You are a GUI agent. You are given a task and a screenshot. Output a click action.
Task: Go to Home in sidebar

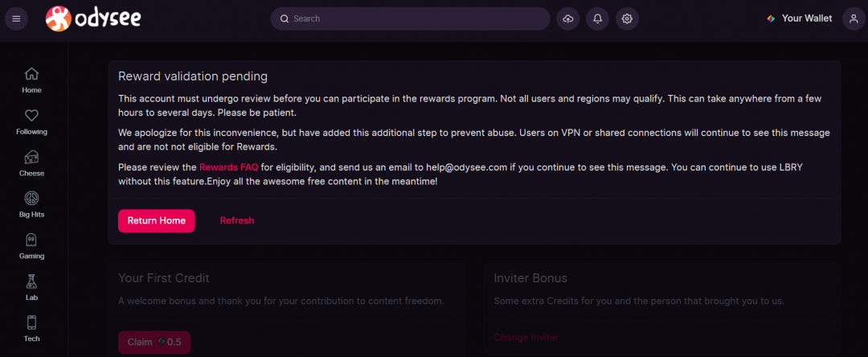click(x=32, y=80)
